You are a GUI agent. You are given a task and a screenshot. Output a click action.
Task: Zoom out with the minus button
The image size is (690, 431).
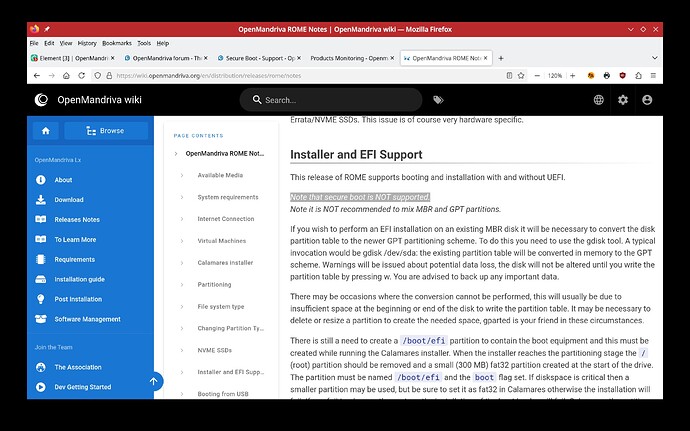pos(537,76)
